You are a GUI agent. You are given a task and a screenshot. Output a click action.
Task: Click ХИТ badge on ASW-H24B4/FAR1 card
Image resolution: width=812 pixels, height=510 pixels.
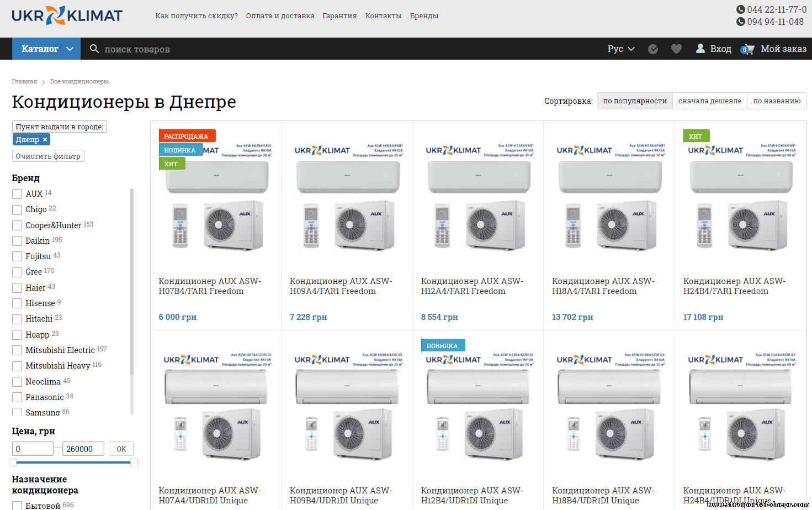696,136
